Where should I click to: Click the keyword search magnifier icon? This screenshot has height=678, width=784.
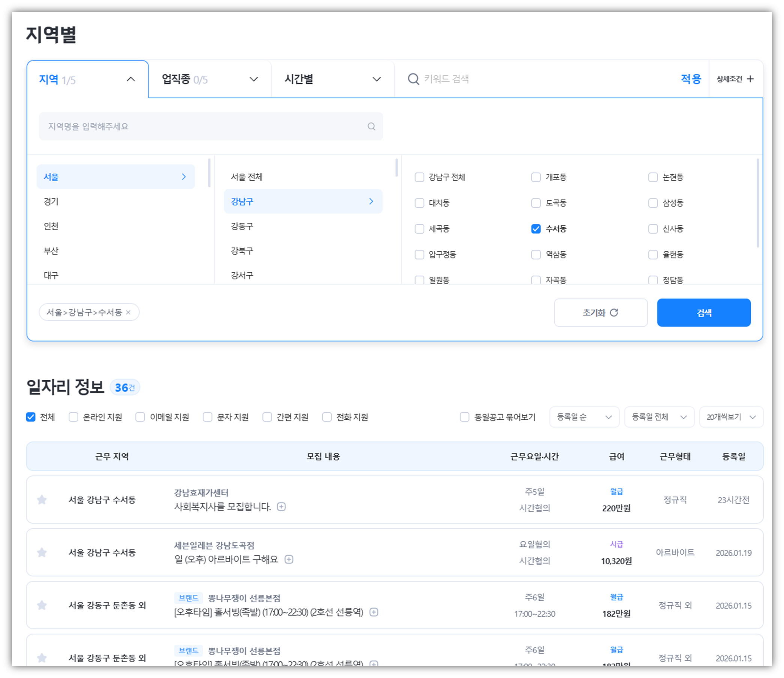pos(413,79)
